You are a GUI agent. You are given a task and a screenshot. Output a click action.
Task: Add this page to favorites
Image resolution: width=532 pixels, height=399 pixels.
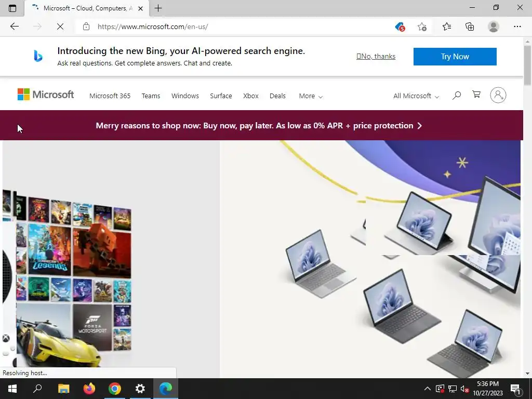click(422, 26)
